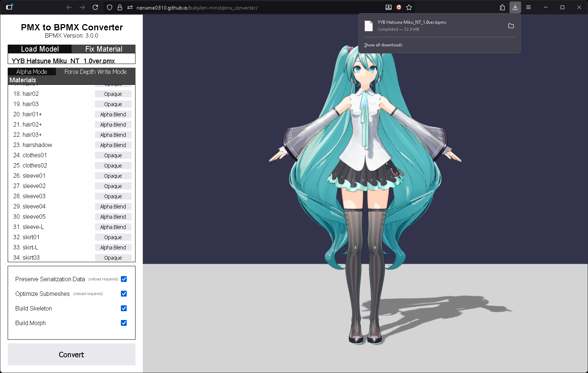Click the loaded YYB Hatsune Miku pmx filename
This screenshot has width=588, height=373.
click(63, 61)
